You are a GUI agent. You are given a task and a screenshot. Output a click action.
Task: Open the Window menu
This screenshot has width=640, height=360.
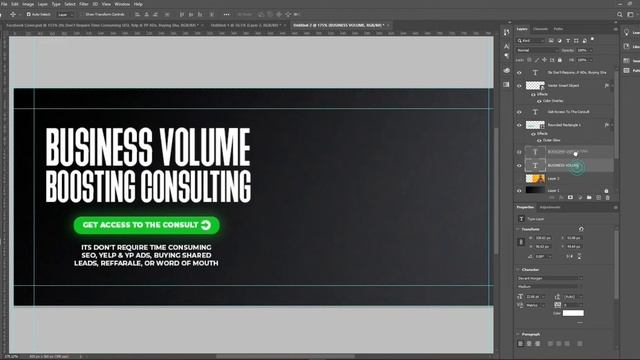122,4
